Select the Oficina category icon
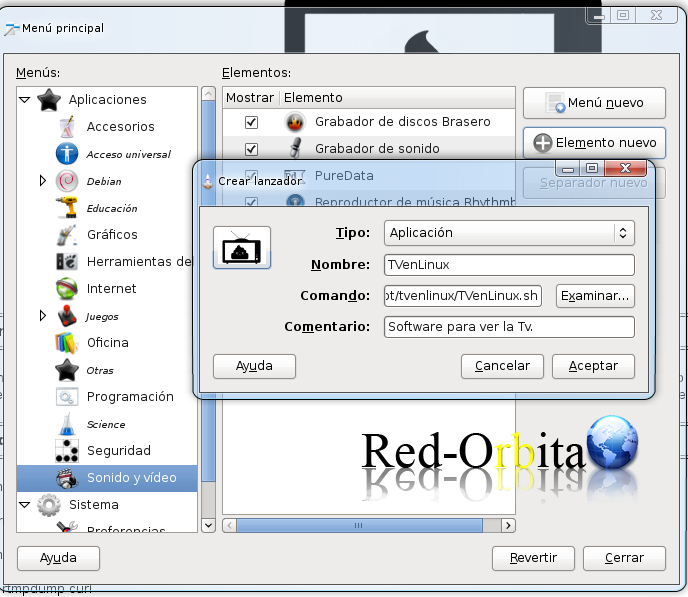 67,343
